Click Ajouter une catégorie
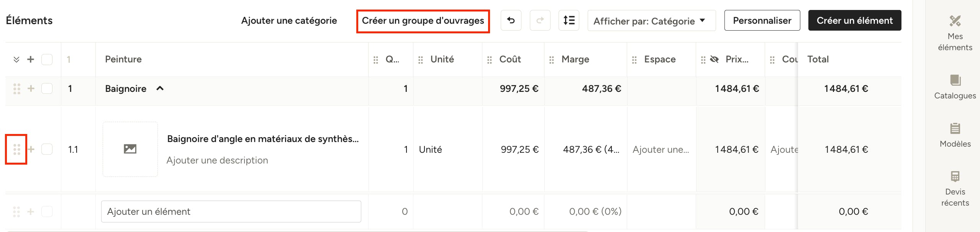Image resolution: width=980 pixels, height=232 pixels. point(289,21)
